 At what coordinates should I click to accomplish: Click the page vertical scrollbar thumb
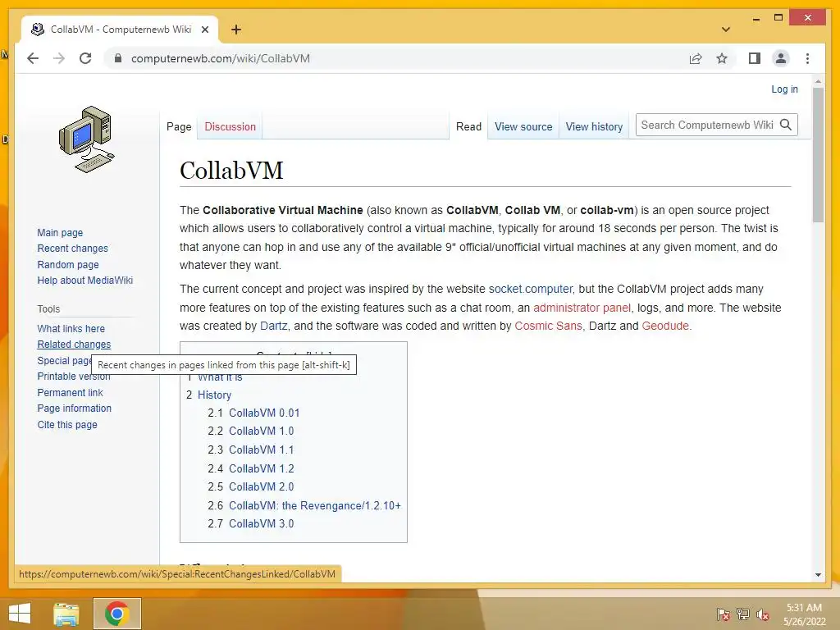(x=818, y=154)
